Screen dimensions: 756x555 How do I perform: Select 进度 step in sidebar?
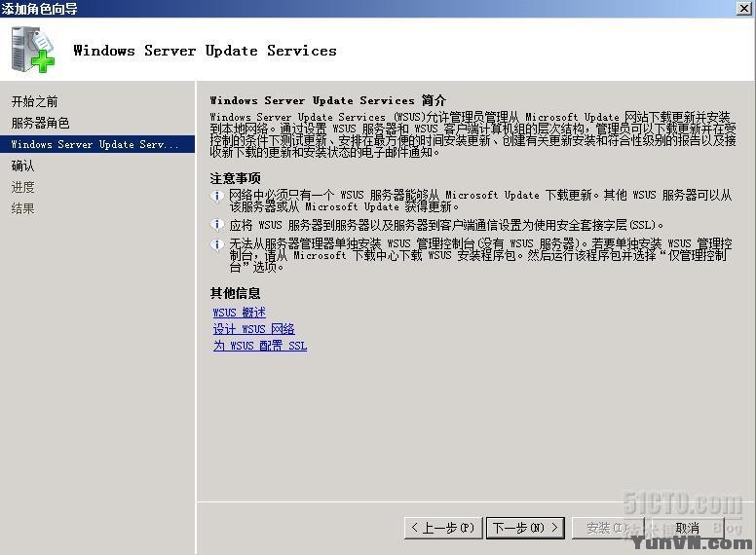[22, 187]
